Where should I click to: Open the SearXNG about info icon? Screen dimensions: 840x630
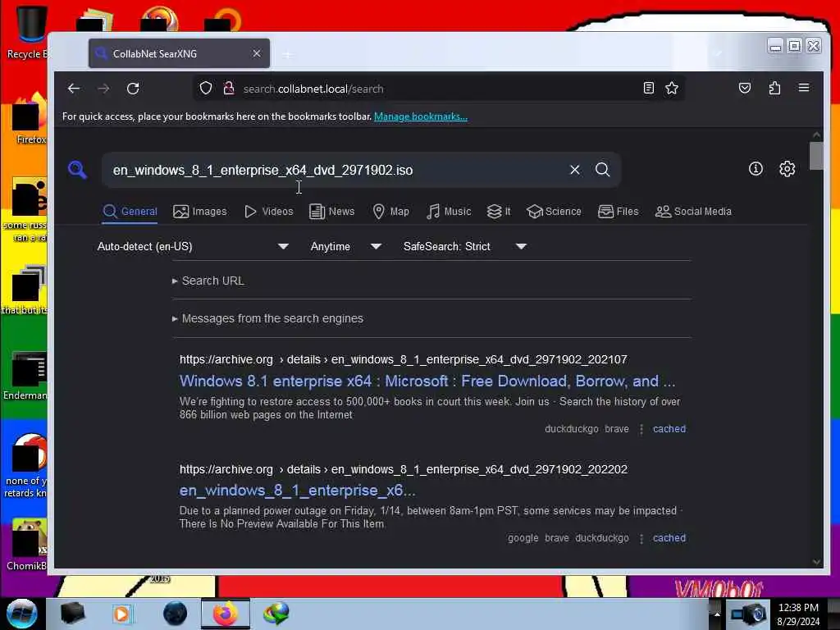756,169
